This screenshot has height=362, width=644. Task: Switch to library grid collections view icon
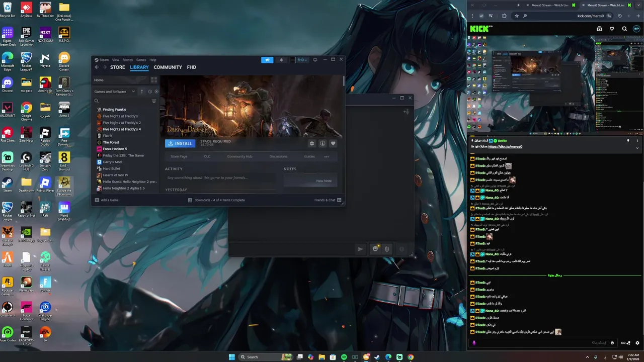coord(154,80)
